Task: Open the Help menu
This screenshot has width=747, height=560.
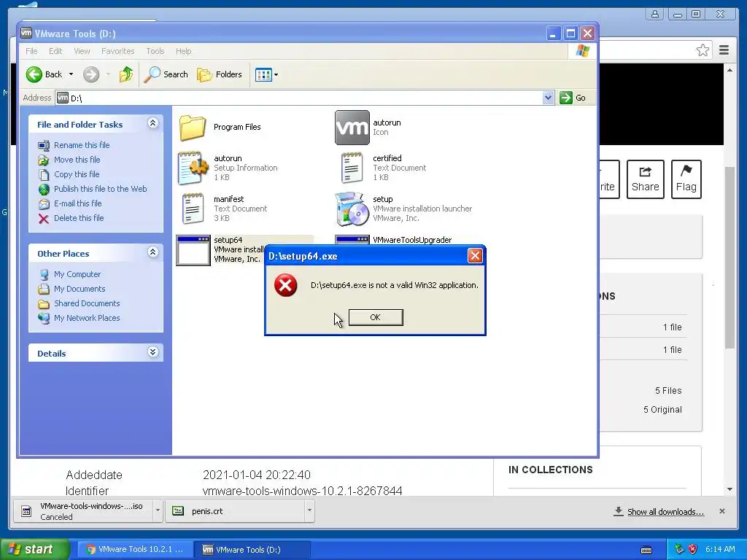Action: tap(183, 51)
